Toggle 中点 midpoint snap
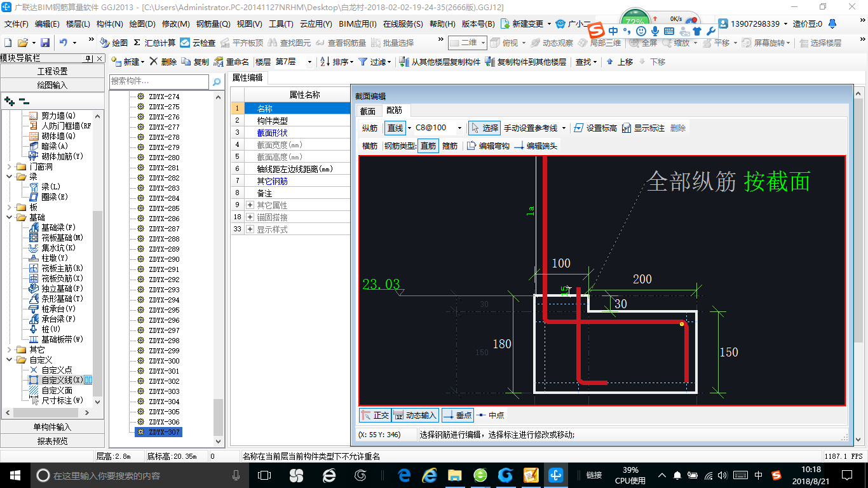The width and height of the screenshot is (868, 488). coord(491,415)
